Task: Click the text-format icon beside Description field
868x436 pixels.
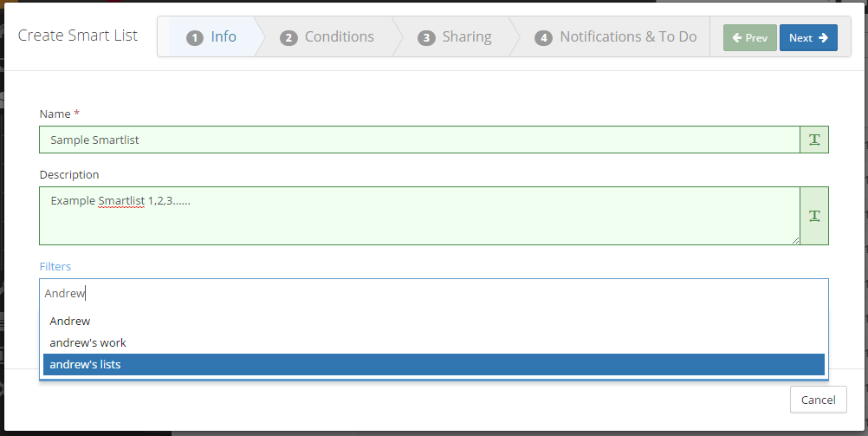Action: 814,216
